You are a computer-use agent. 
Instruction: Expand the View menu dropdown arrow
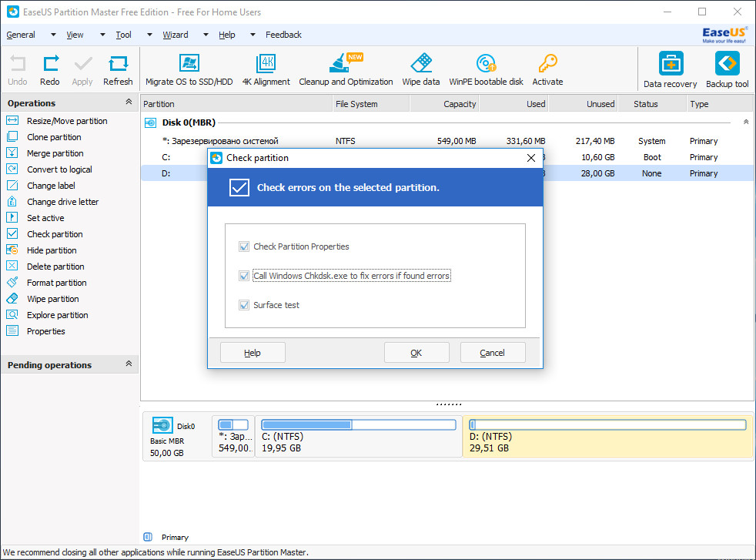(102, 35)
